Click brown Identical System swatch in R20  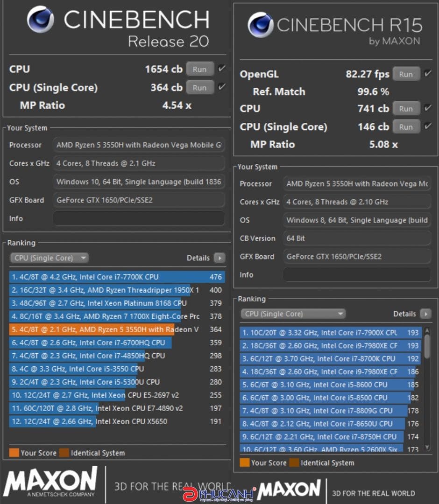tap(64, 453)
